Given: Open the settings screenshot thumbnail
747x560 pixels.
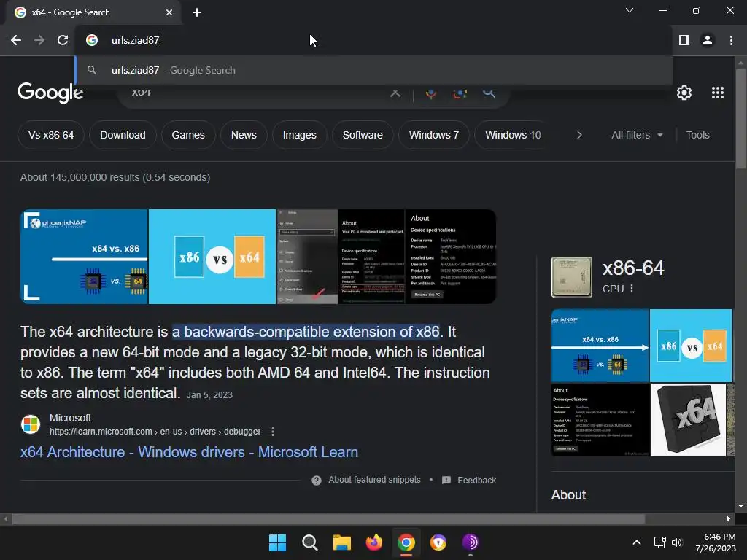Looking at the screenshot, I should click(307, 257).
